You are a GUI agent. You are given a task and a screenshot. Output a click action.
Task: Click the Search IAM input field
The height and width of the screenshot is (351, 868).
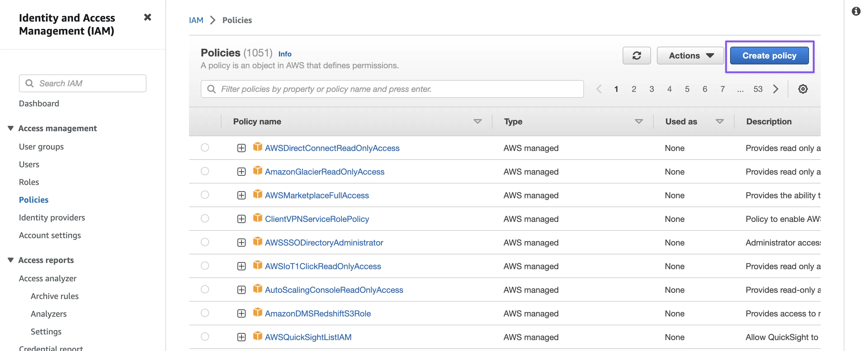coord(88,83)
